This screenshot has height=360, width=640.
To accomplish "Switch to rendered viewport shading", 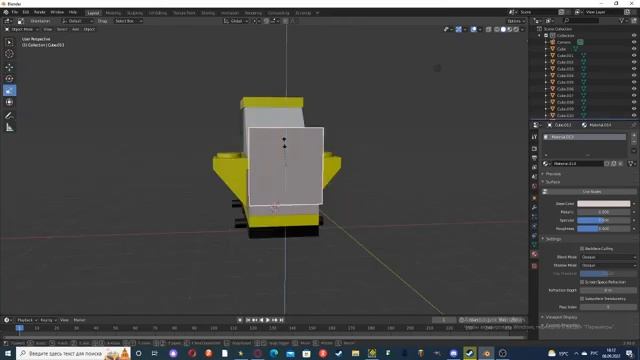I will 516,29.
